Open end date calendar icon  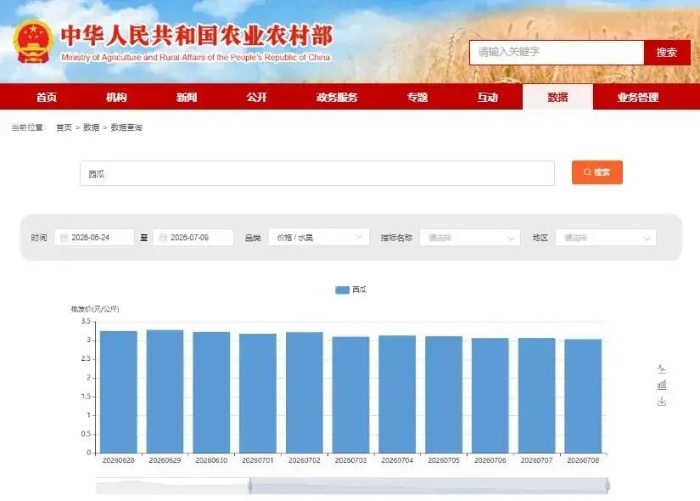click(x=162, y=238)
